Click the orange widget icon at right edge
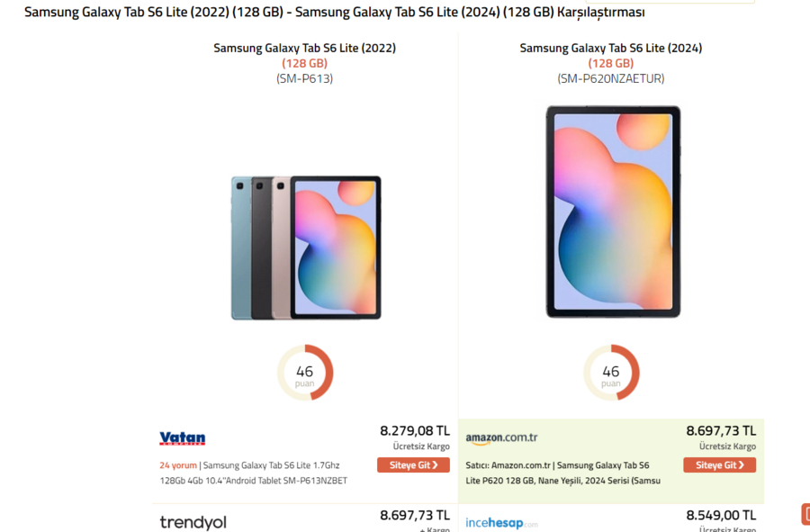Image resolution: width=810 pixels, height=532 pixels. tap(805, 514)
